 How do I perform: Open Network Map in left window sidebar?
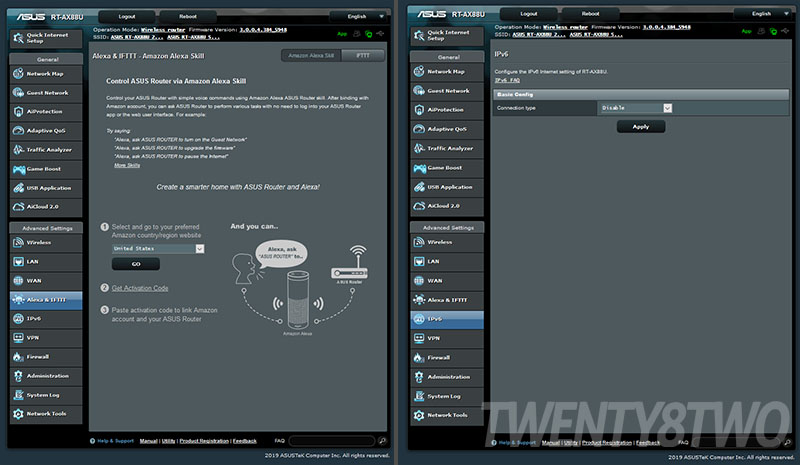coord(46,74)
